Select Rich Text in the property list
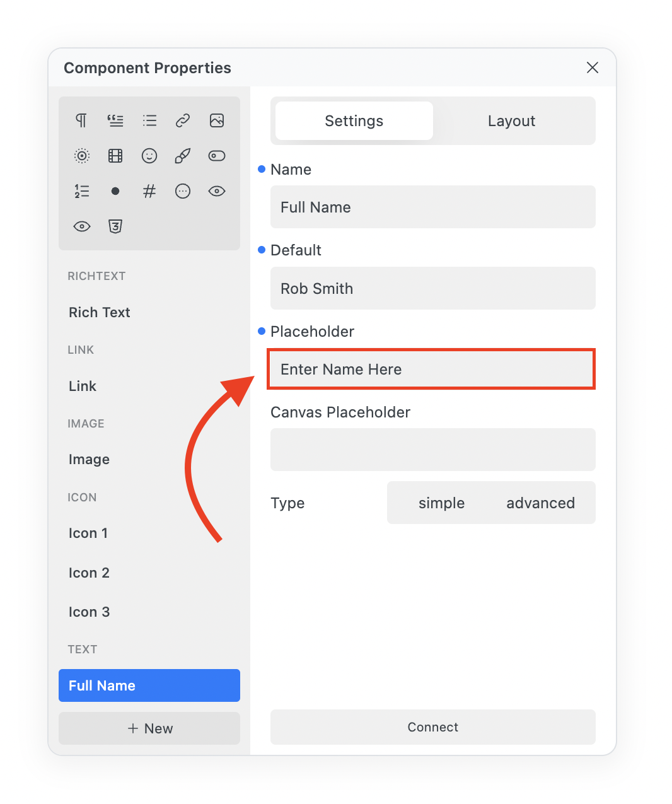672x804 pixels. click(100, 313)
